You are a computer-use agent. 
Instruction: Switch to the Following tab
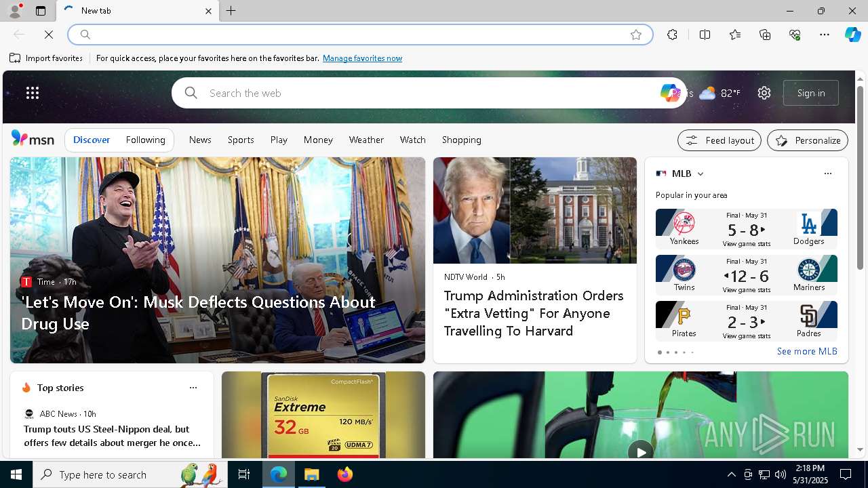tap(145, 140)
